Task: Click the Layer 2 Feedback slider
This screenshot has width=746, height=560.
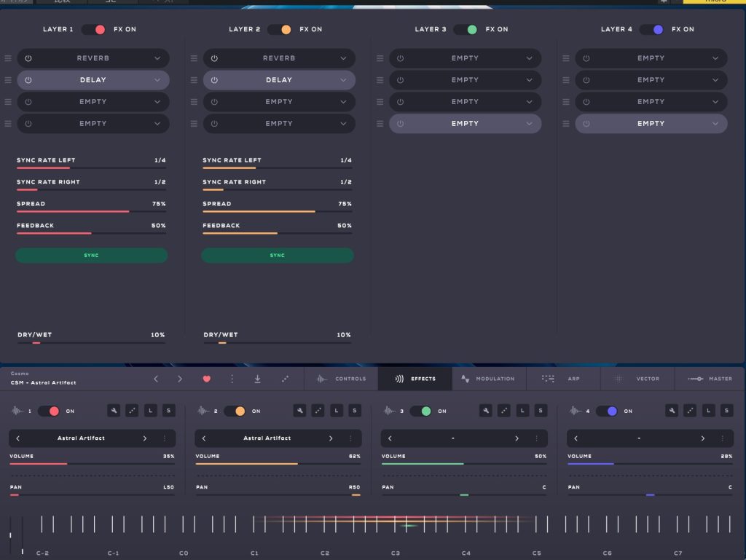Action: (277, 233)
